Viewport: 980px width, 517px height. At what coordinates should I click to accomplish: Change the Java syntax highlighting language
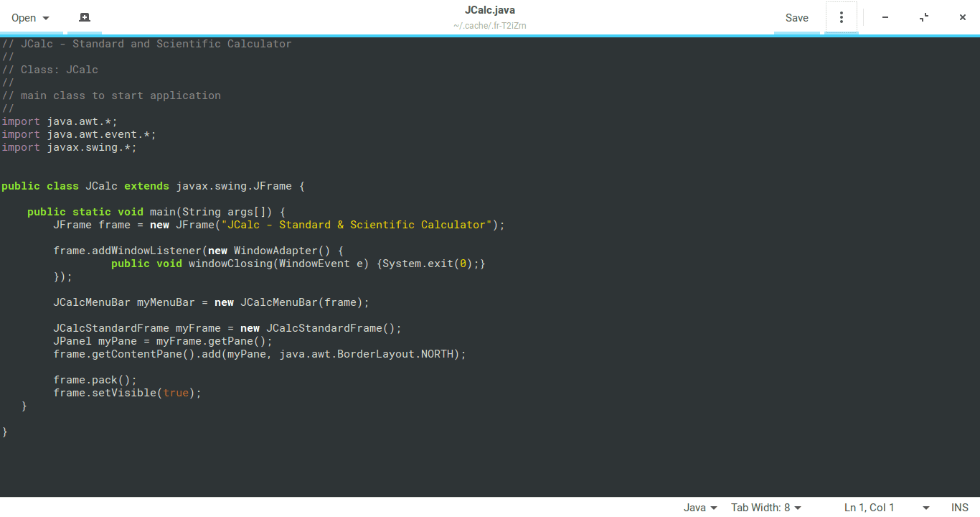point(699,508)
